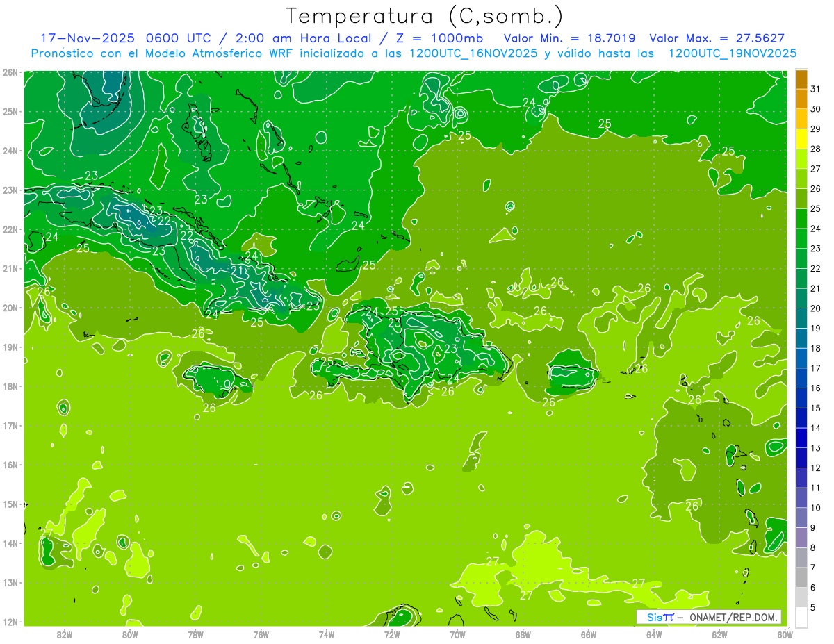Select 'Valor Min. = 18.7019' in the header

pos(570,38)
